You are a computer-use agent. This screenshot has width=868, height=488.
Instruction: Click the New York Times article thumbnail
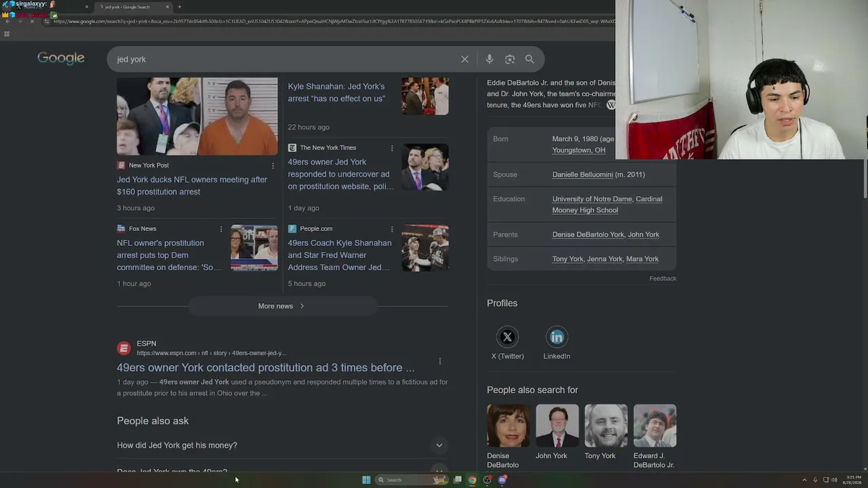point(425,167)
